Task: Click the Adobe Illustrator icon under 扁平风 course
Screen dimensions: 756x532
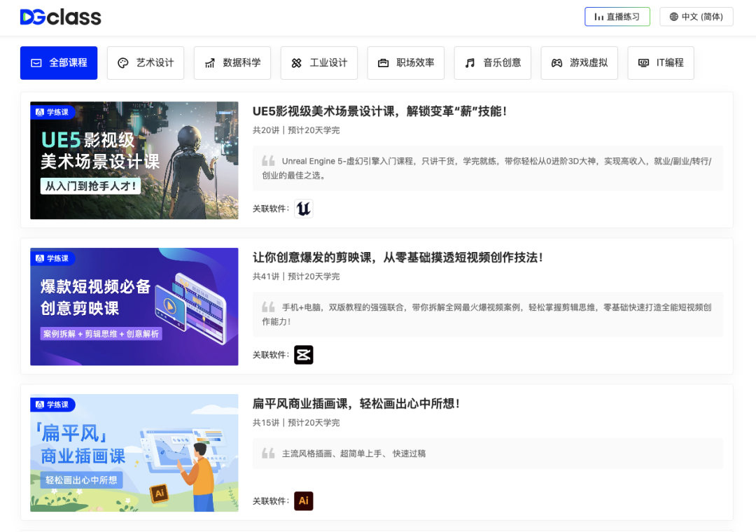Action: tap(303, 501)
